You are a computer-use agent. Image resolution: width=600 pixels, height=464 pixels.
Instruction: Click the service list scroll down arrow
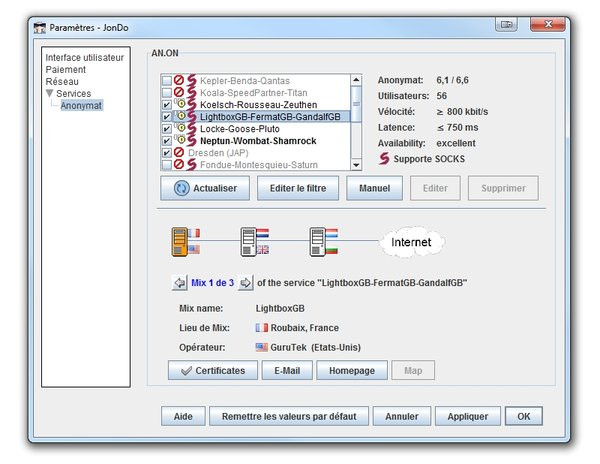[x=356, y=165]
